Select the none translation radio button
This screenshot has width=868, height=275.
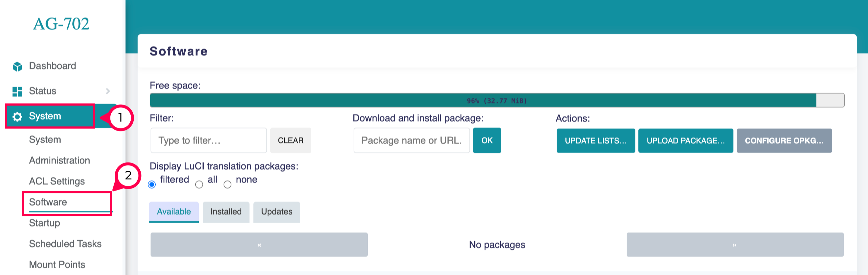click(227, 185)
